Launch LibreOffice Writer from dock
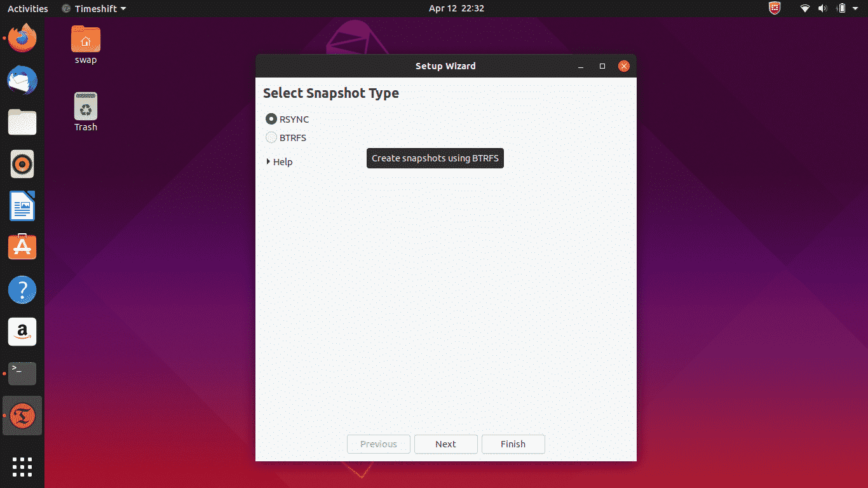 [x=22, y=206]
